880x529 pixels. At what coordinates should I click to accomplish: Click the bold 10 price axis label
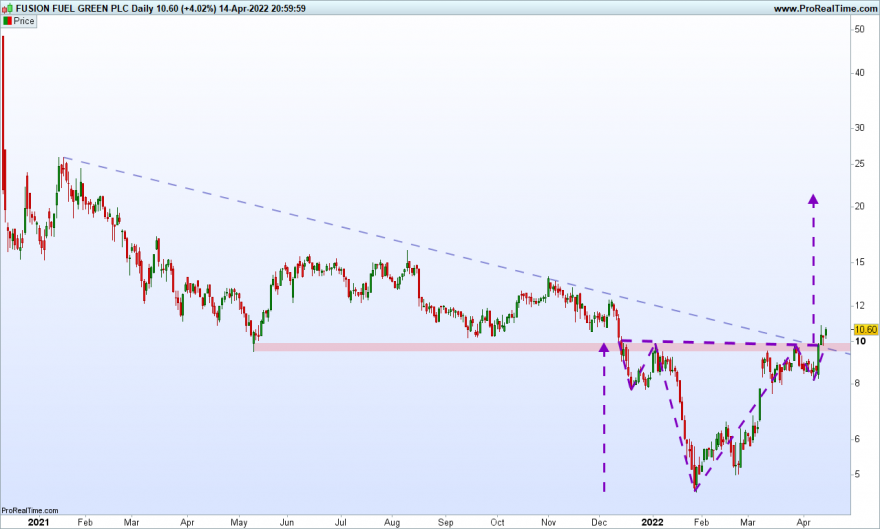(x=859, y=341)
